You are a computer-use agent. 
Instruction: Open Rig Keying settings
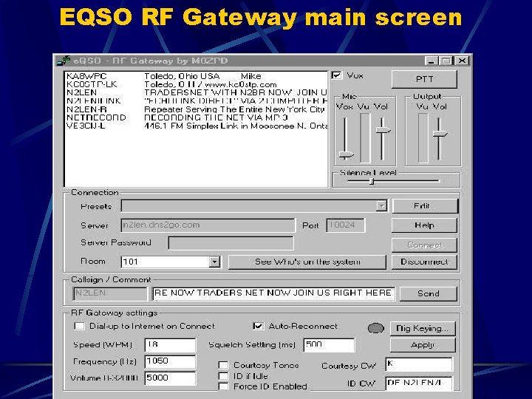tap(423, 328)
